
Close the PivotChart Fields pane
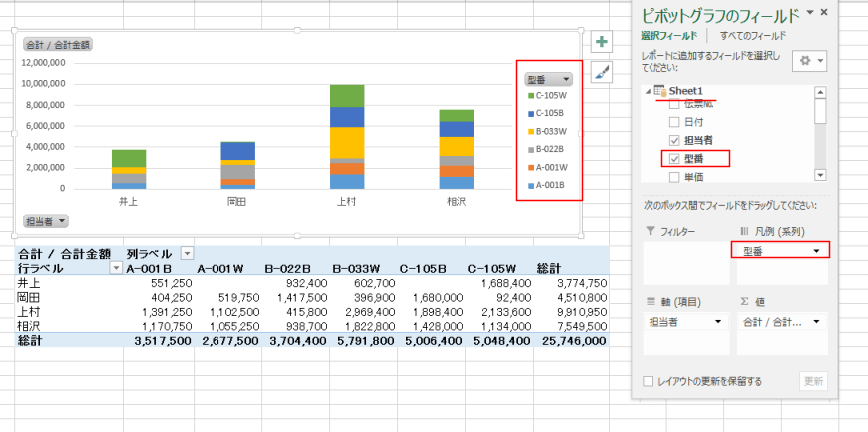(x=824, y=12)
